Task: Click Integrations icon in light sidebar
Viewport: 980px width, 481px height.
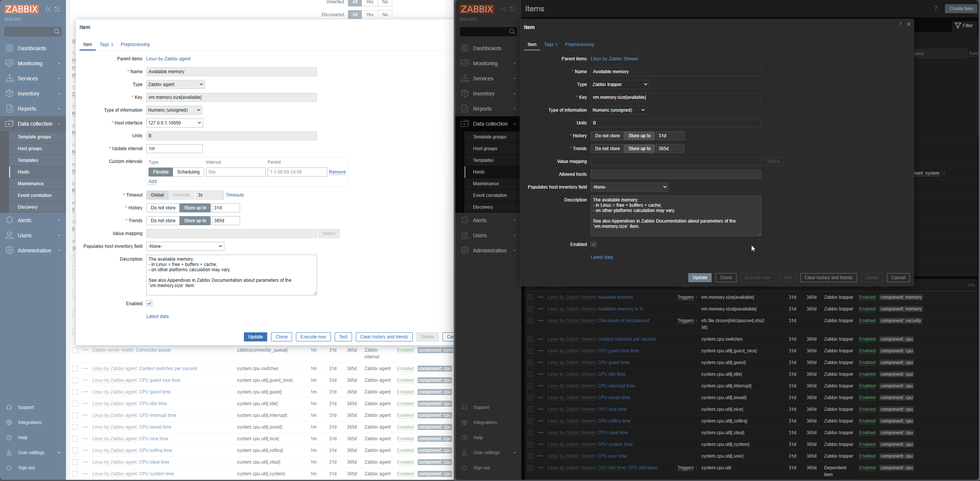Action: point(9,423)
